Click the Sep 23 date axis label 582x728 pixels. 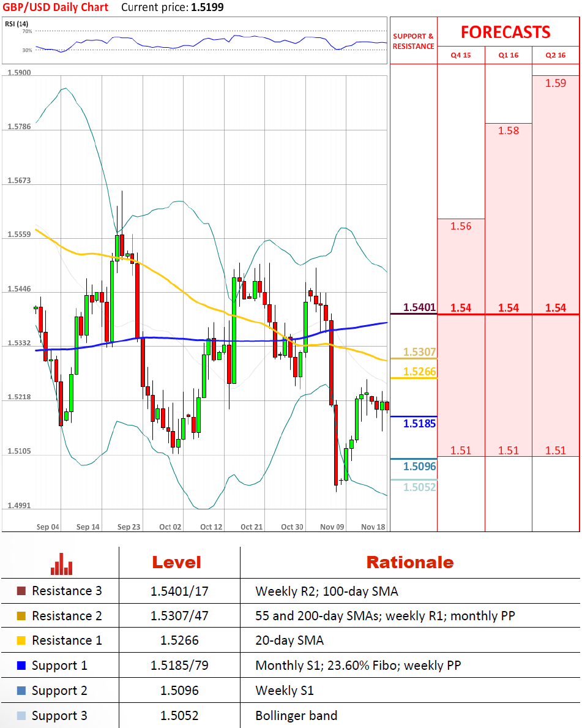pyautogui.click(x=129, y=527)
